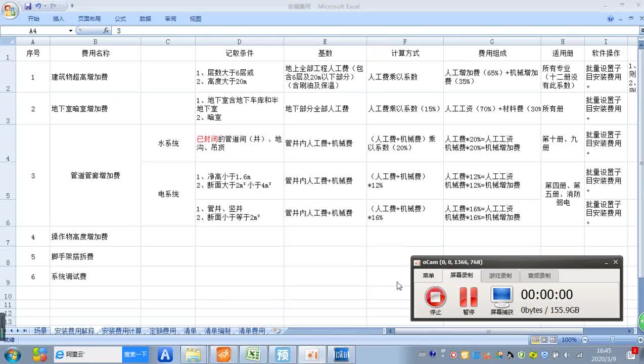Switch to oCam 音频录制 tab
644x364 pixels.
pyautogui.click(x=539, y=276)
